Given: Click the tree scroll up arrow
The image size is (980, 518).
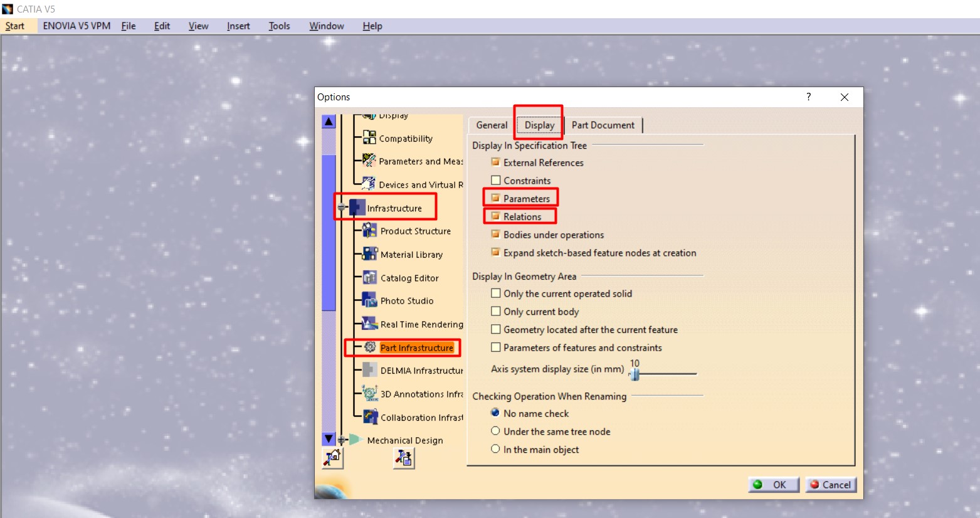Looking at the screenshot, I should click(329, 122).
